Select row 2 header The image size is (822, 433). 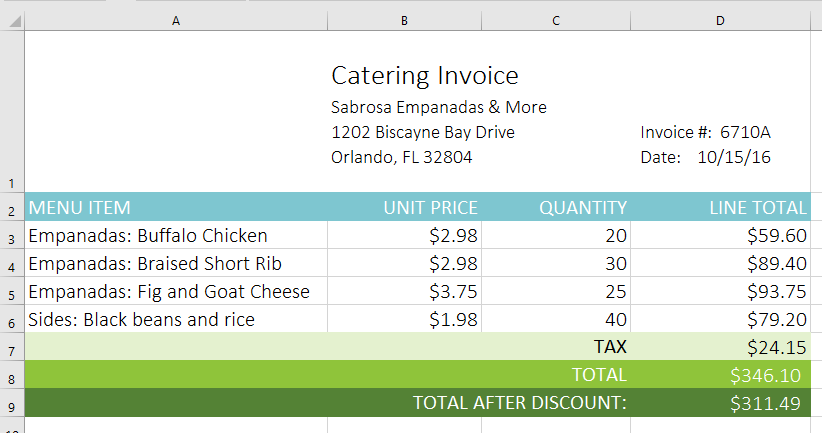12,209
